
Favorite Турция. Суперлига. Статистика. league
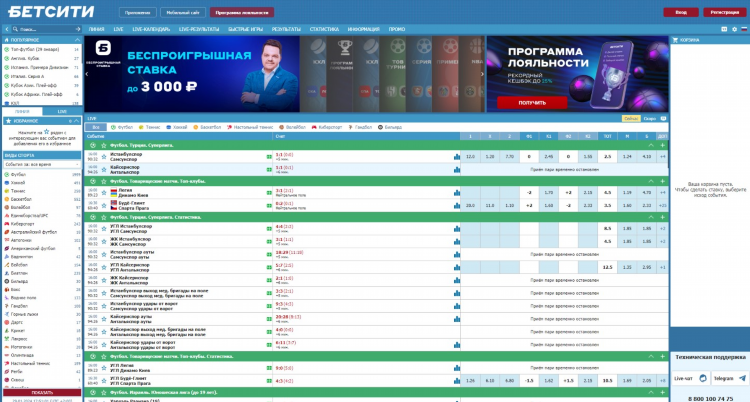click(x=103, y=217)
